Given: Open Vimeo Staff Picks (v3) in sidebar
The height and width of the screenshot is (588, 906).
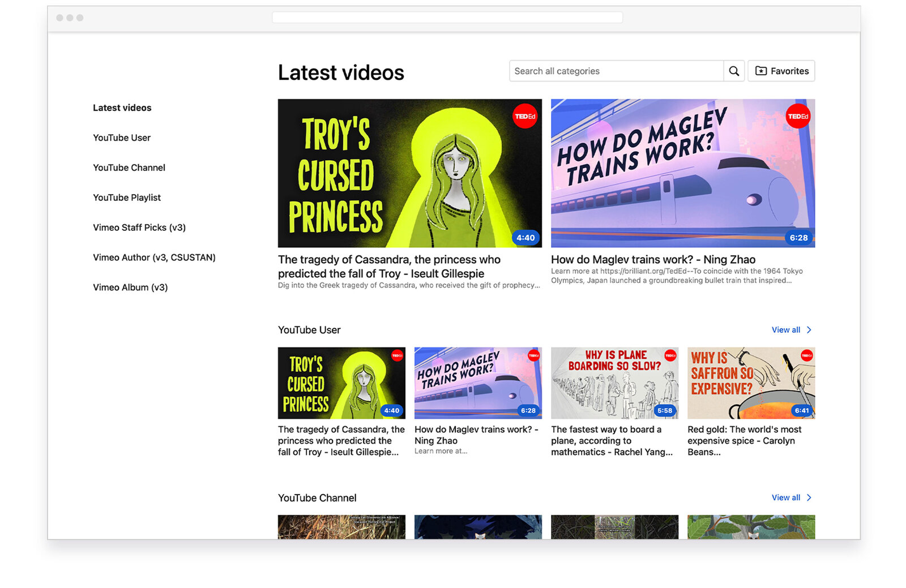Looking at the screenshot, I should (139, 228).
